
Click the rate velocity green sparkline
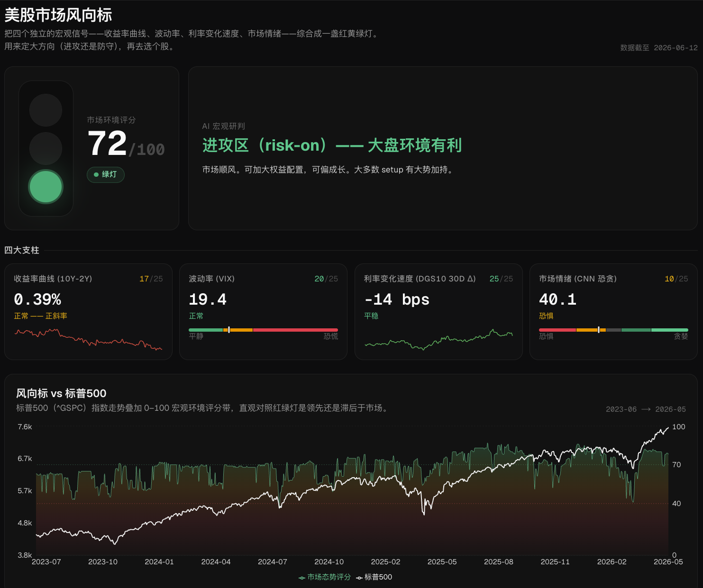[438, 340]
